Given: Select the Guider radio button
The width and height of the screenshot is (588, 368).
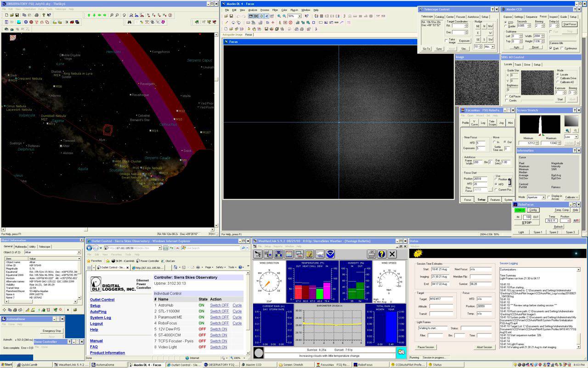Looking at the screenshot, I should click(x=506, y=26).
